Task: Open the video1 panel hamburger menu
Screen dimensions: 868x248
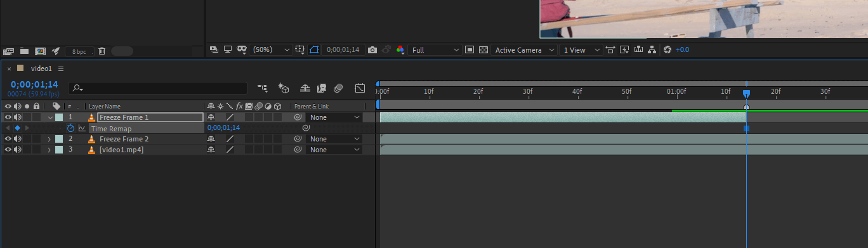Action: tap(61, 69)
